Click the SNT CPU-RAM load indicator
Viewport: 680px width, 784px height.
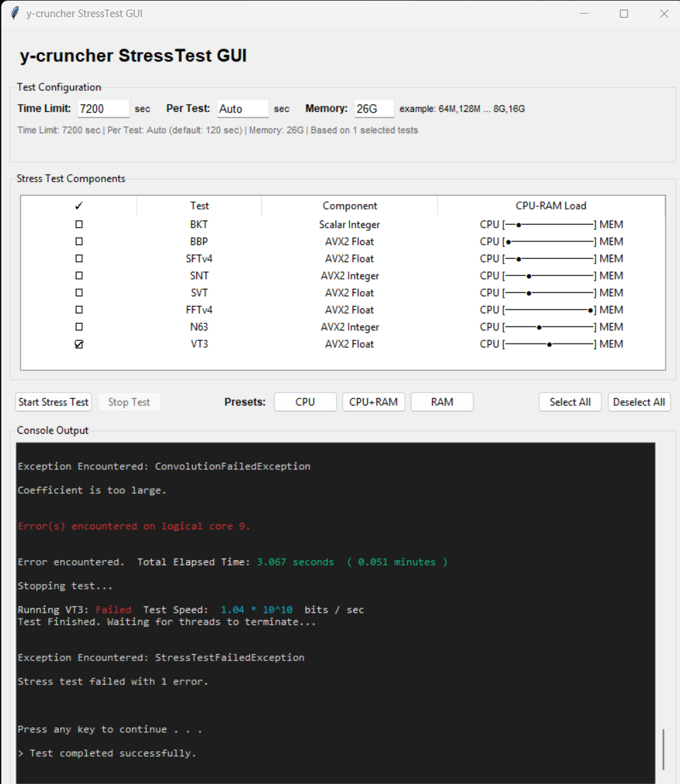[x=551, y=275]
